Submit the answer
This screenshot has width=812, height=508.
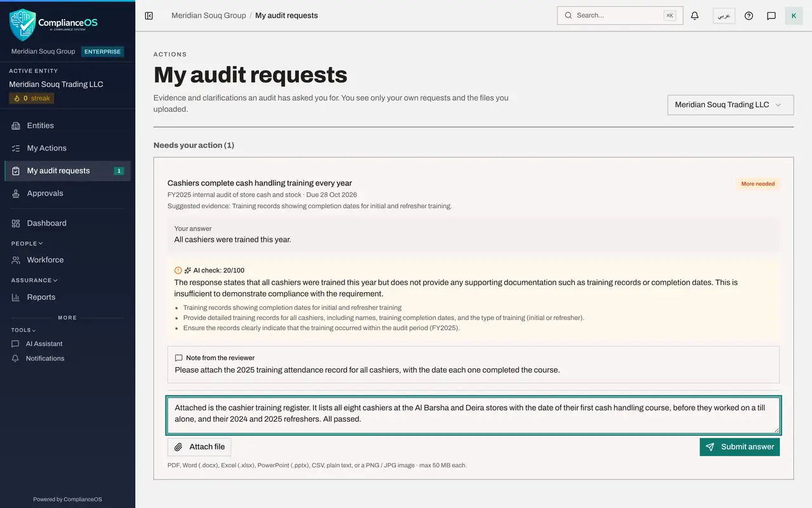point(740,447)
